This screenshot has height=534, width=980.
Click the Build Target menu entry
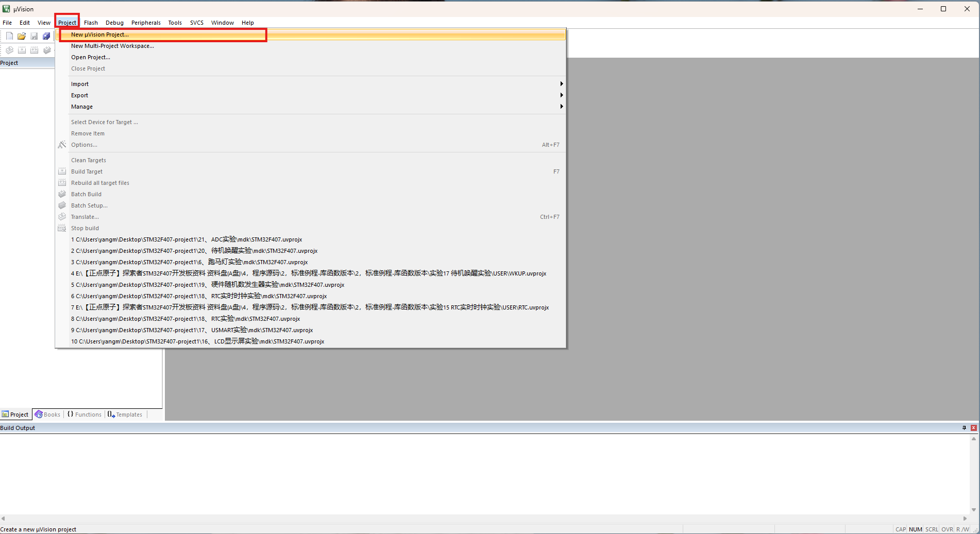[x=311, y=171]
